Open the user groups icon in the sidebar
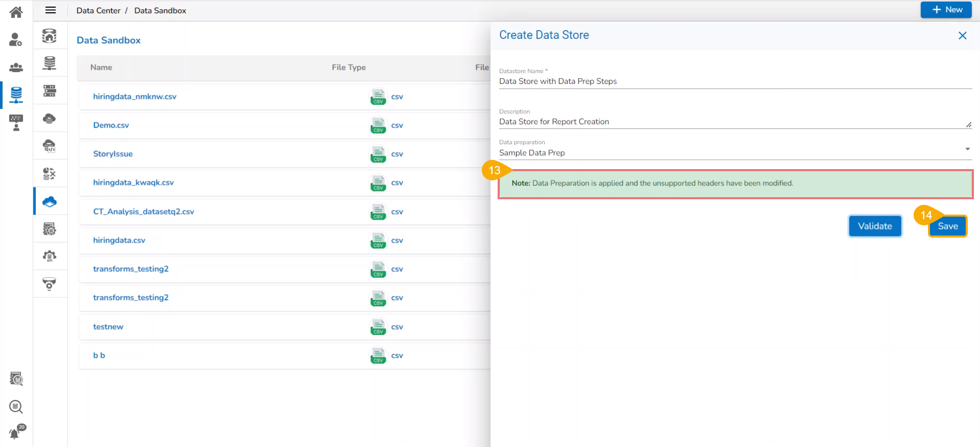 16,67
